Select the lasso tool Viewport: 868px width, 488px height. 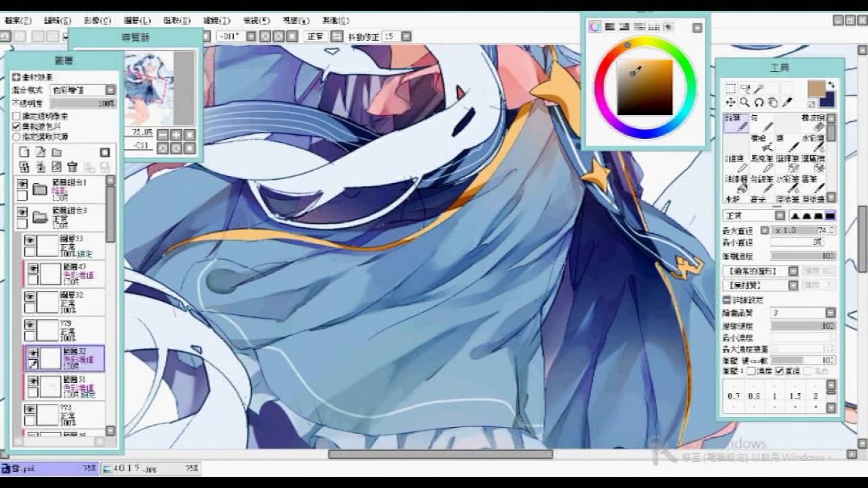pyautogui.click(x=745, y=89)
